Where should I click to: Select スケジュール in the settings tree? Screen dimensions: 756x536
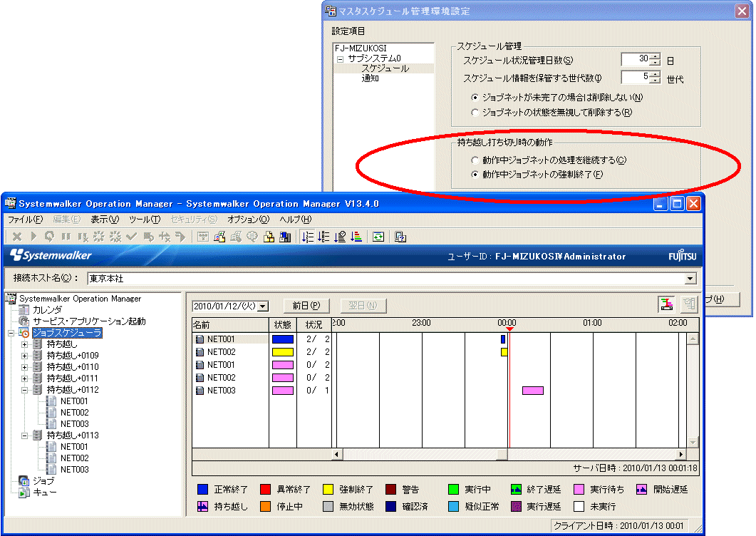pyautogui.click(x=385, y=68)
